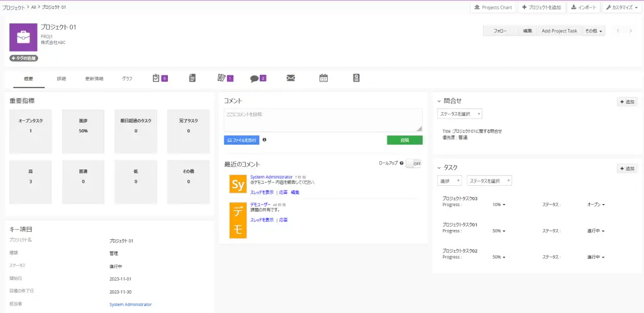This screenshot has width=644, height=313.
Task: Open progress dropdown for プロジェクトタスク03
Action: pyautogui.click(x=499, y=205)
